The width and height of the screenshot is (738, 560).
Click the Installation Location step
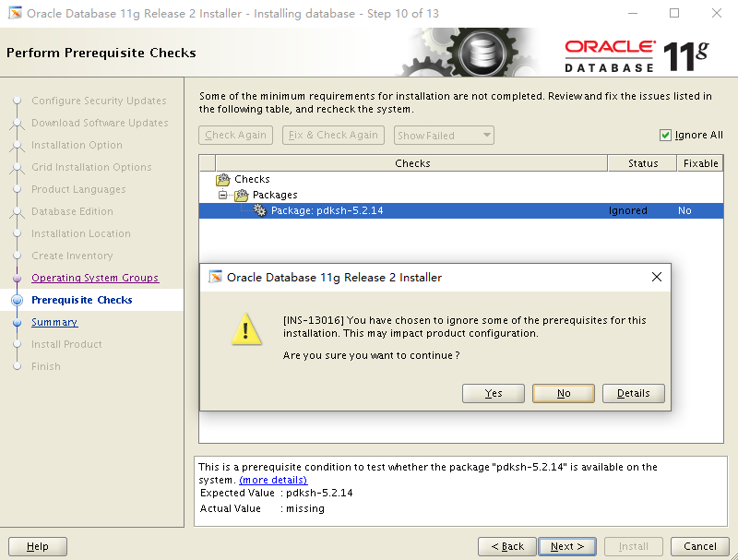click(81, 233)
